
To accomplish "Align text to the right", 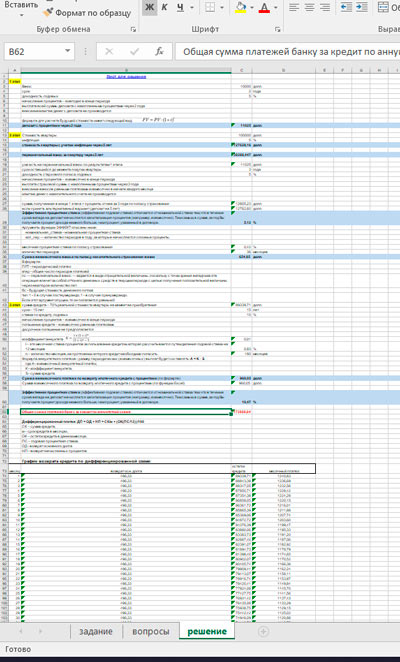I will [x=325, y=8].
